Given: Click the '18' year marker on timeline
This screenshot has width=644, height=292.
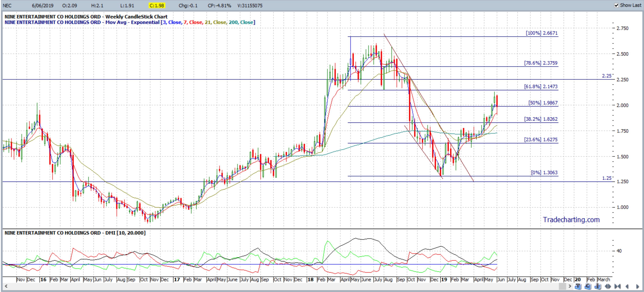Looking at the screenshot, I should point(310,279).
